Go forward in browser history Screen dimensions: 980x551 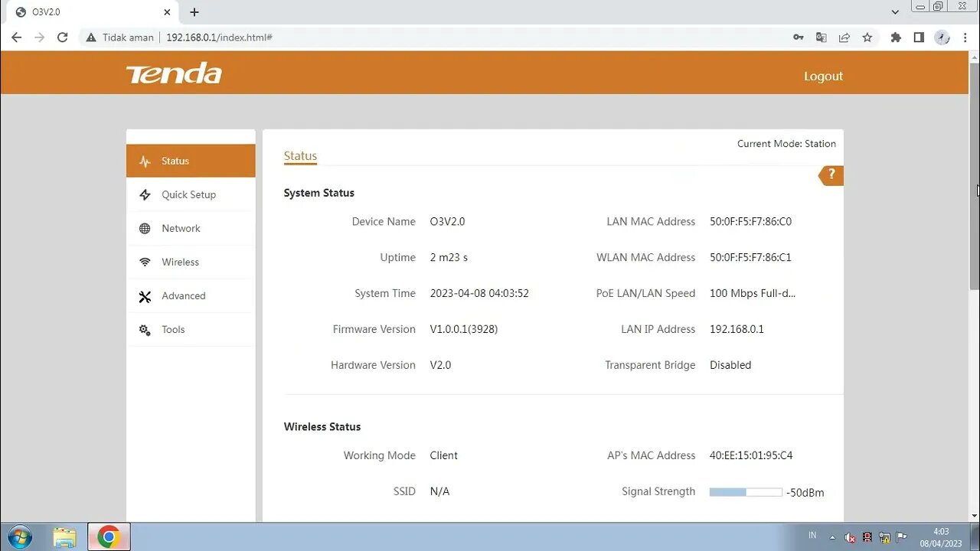pos(39,37)
